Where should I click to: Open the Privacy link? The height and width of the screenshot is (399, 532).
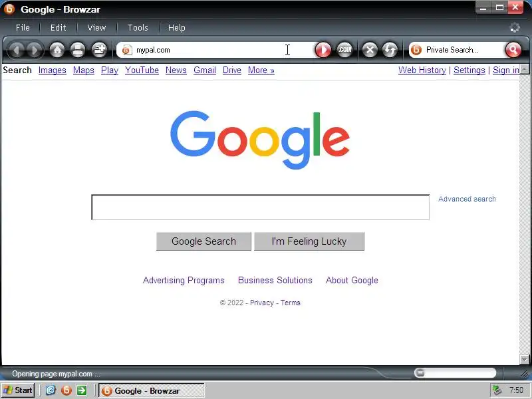click(x=261, y=303)
